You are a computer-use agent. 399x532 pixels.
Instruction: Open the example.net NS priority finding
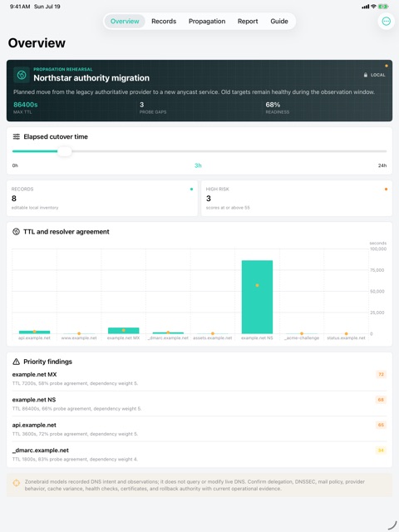click(x=199, y=404)
